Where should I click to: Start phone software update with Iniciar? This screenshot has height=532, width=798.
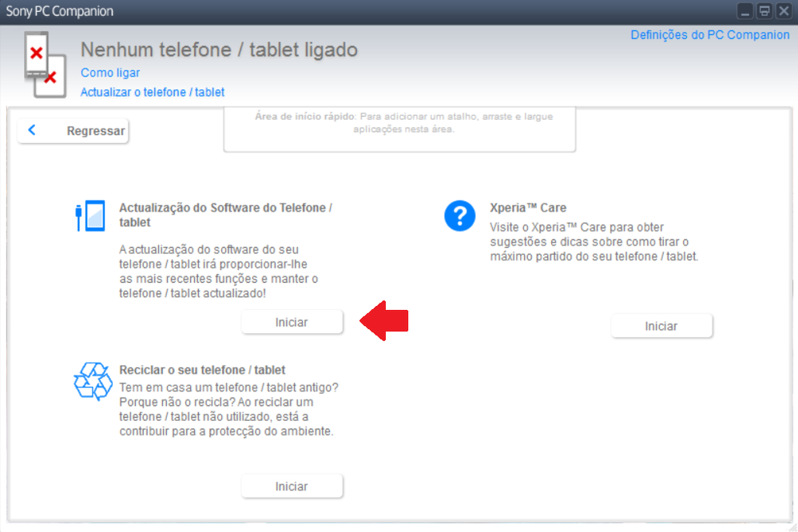(x=292, y=322)
